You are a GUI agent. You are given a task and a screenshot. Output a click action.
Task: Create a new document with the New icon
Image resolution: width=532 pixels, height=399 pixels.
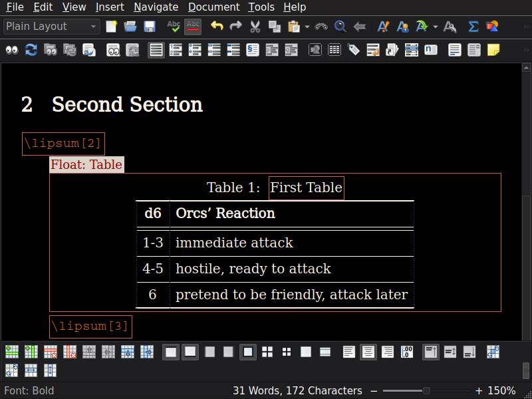tap(111, 27)
